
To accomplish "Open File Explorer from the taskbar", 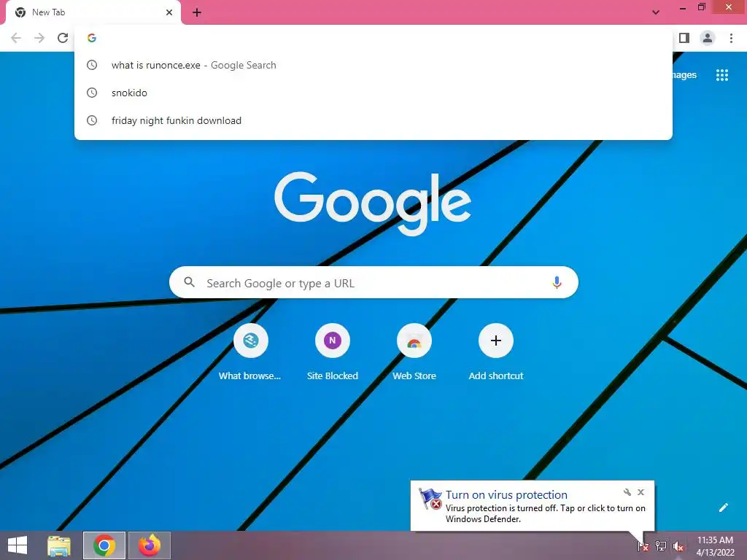I will [x=59, y=545].
